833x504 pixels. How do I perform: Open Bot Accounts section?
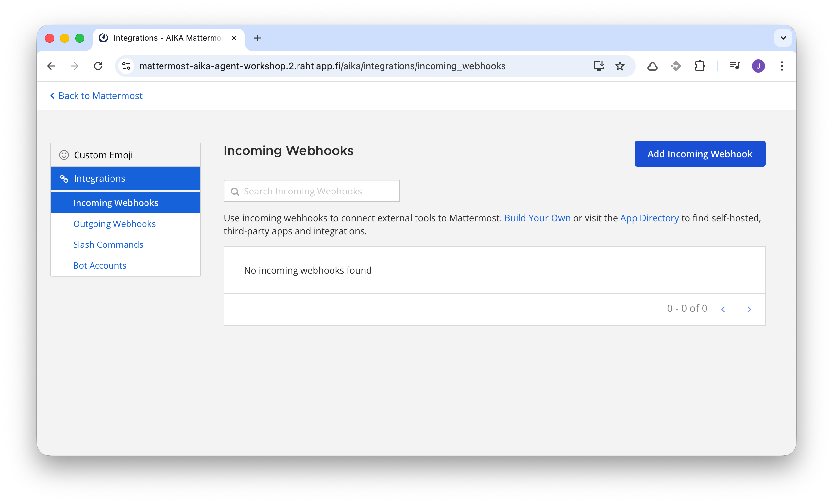tap(100, 265)
